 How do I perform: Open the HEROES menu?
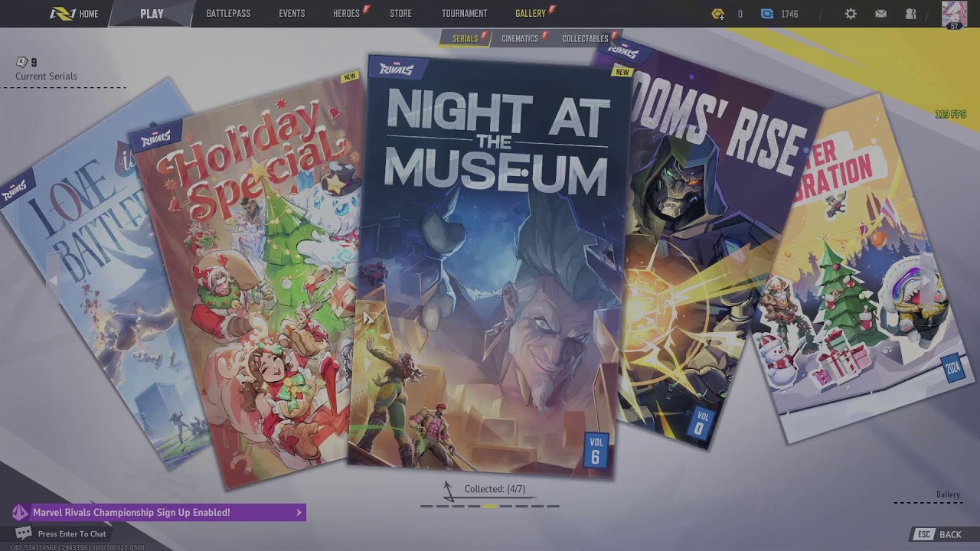point(346,14)
